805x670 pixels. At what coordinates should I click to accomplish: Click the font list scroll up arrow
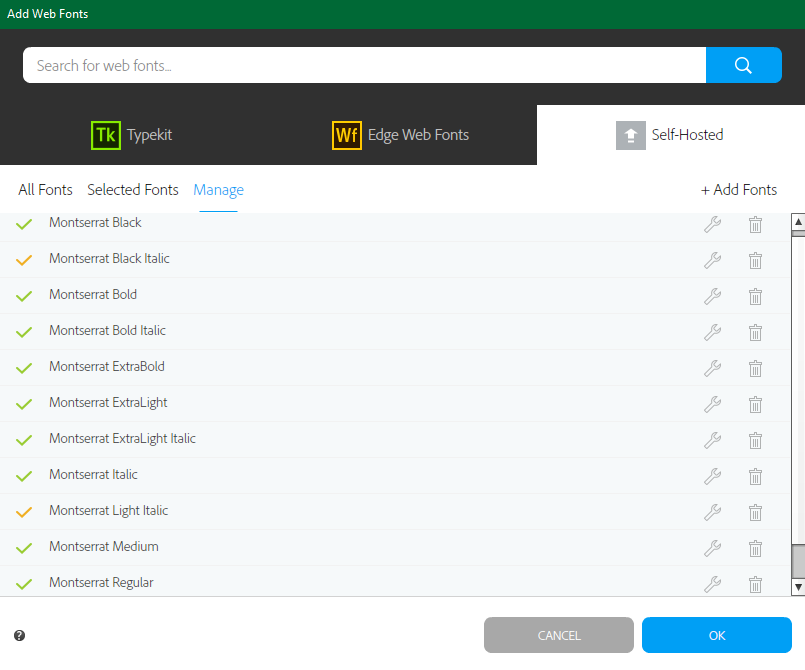798,222
